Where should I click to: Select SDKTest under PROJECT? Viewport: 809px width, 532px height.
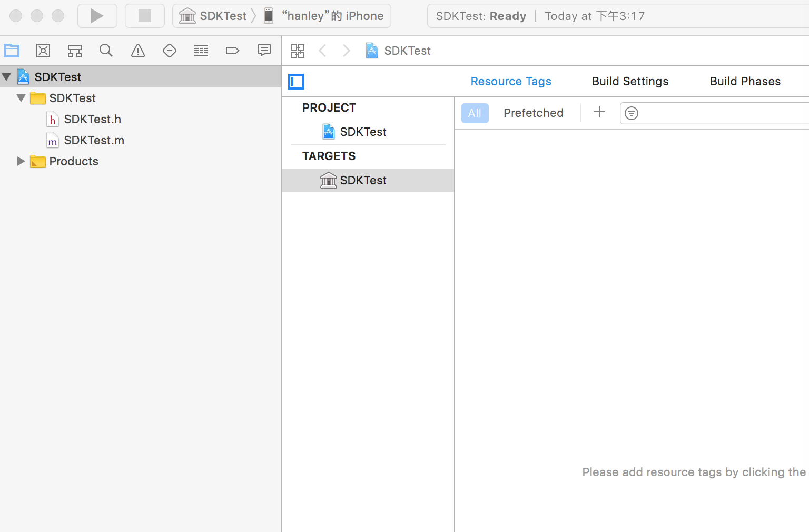pos(368,132)
